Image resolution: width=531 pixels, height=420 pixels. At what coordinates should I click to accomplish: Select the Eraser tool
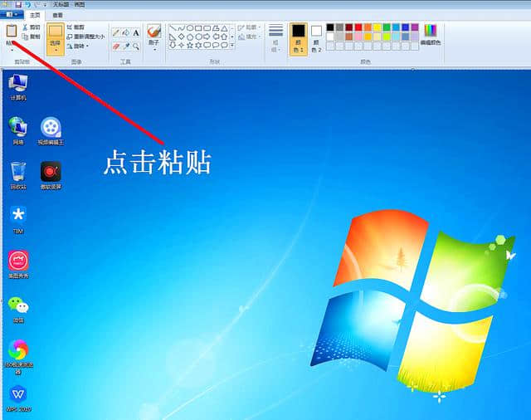click(x=116, y=46)
